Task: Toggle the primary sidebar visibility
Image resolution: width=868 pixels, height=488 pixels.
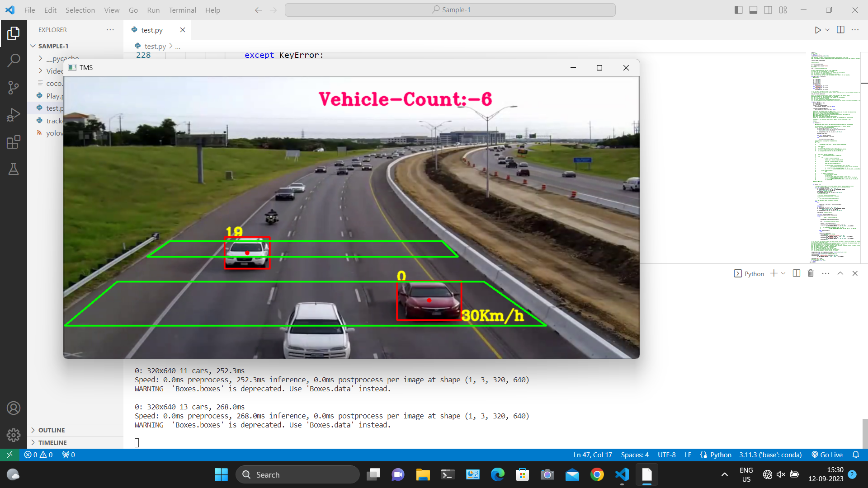Action: click(x=738, y=9)
